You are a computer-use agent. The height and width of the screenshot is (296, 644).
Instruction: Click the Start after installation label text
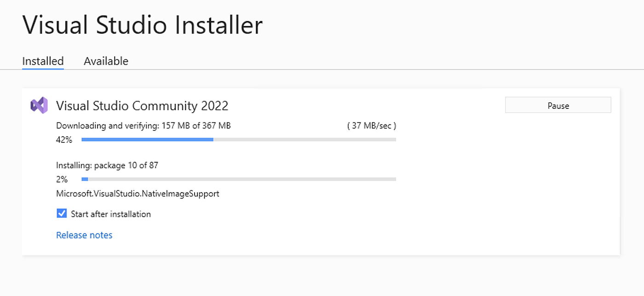(x=111, y=214)
